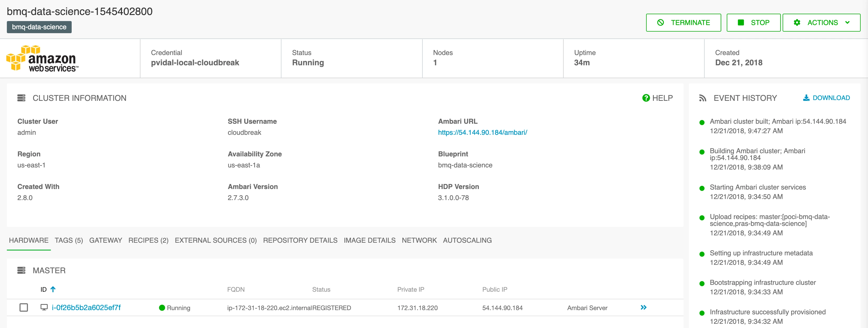View the External Sources (0) tab
The image size is (868, 328).
[x=216, y=240]
